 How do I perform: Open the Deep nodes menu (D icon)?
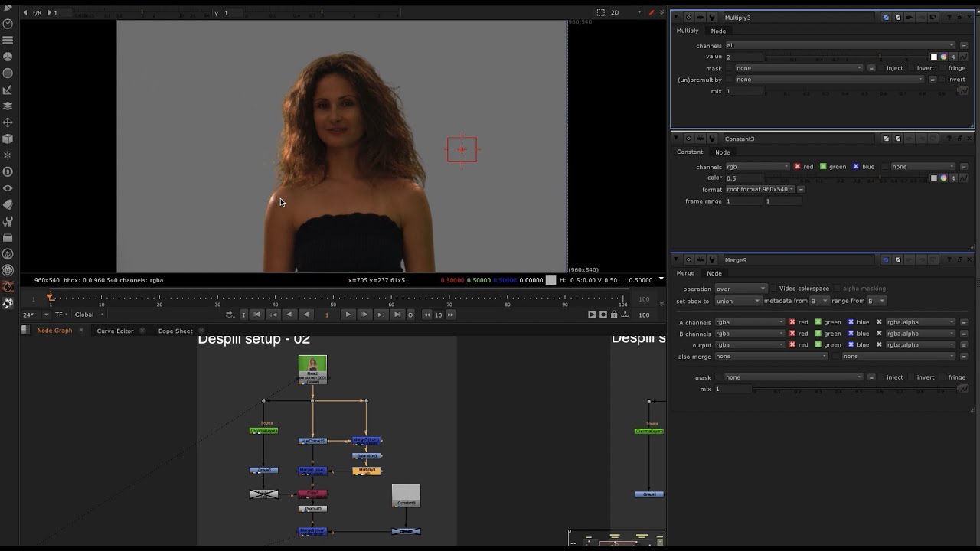(x=8, y=171)
